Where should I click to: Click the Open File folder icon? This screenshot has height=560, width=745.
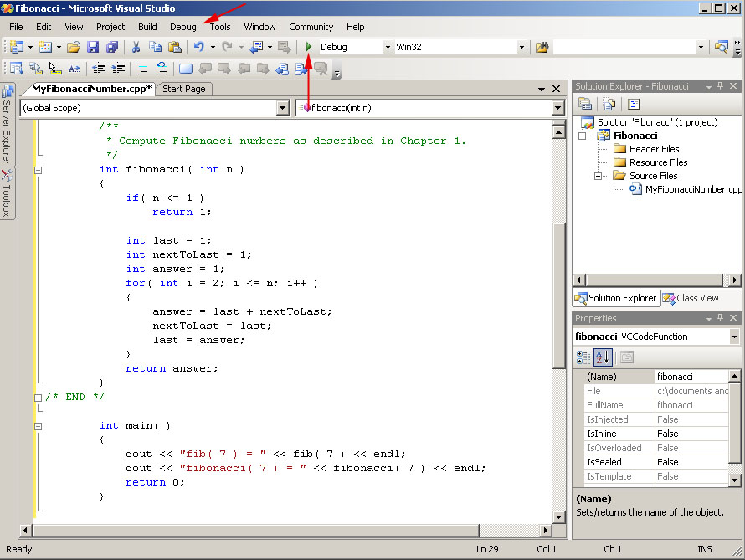(x=74, y=47)
